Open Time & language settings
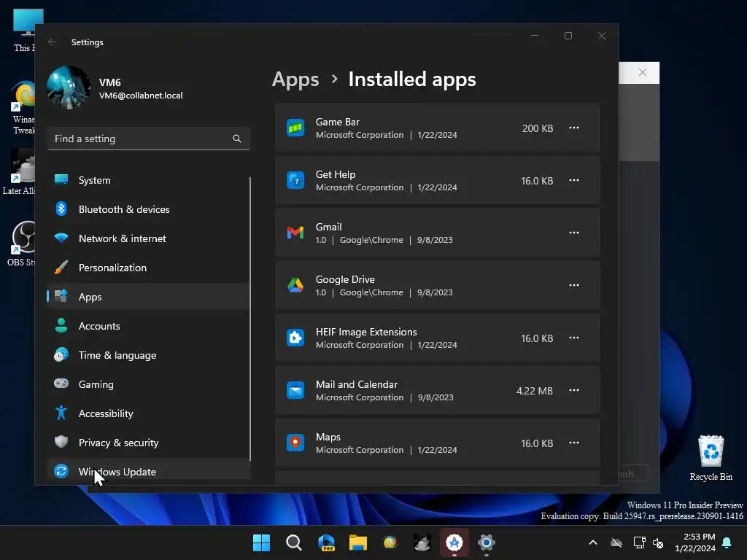 (147, 355)
